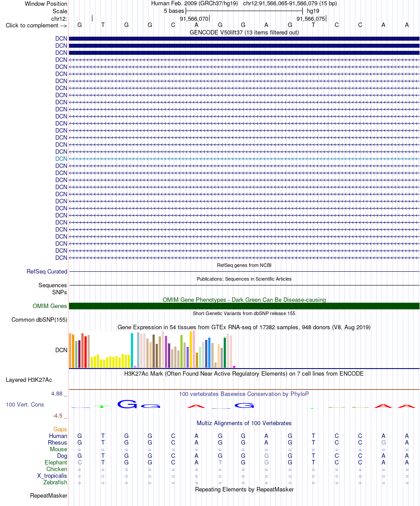Click the Rhesus species label
Screen dimensions: 420x506
(57, 443)
